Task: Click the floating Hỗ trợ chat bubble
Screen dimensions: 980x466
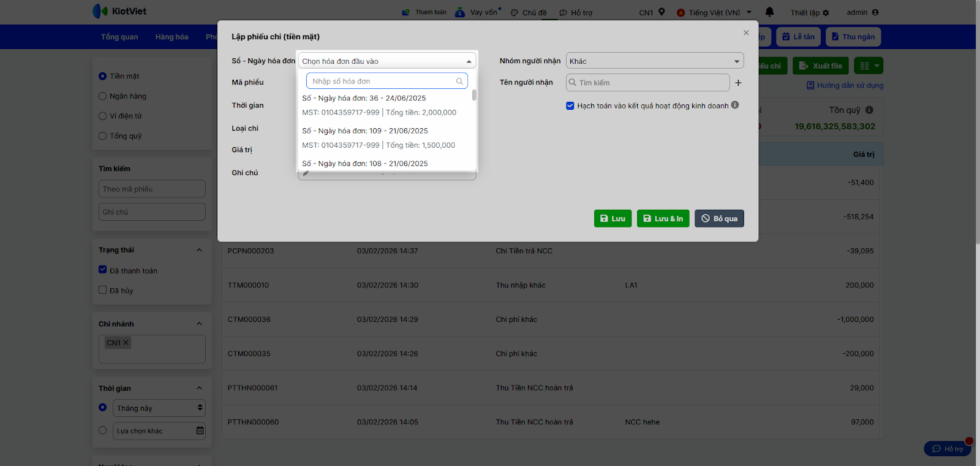Action: (948, 448)
